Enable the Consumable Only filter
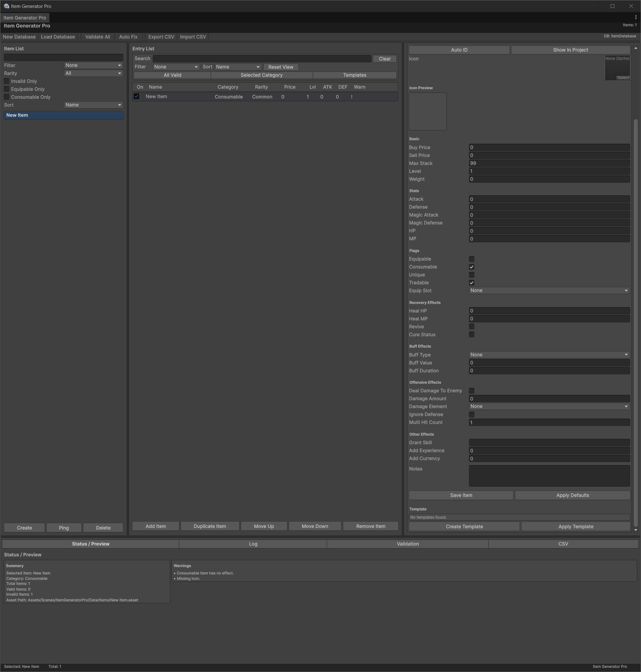This screenshot has height=672, width=641. [6, 97]
